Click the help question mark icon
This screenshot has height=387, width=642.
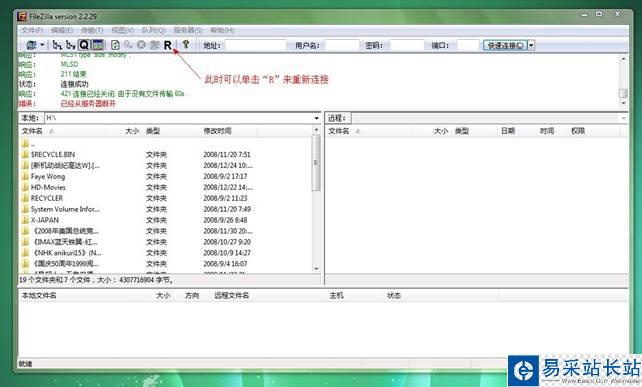pyautogui.click(x=186, y=44)
